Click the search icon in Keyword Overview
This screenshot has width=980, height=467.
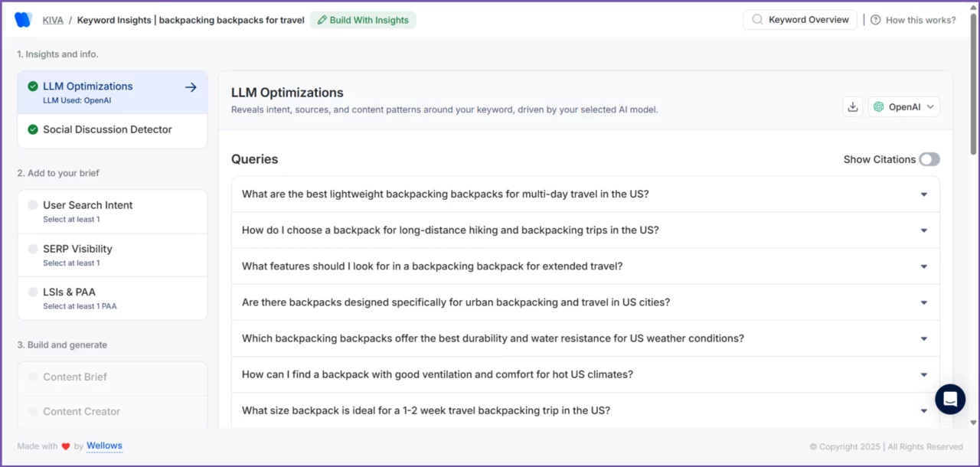point(756,19)
